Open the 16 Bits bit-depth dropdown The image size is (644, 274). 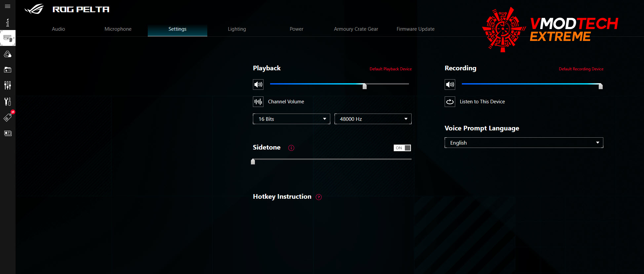pyautogui.click(x=292, y=119)
